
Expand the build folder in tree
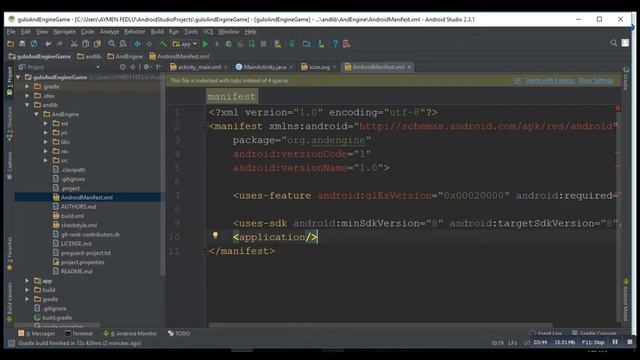point(27,290)
